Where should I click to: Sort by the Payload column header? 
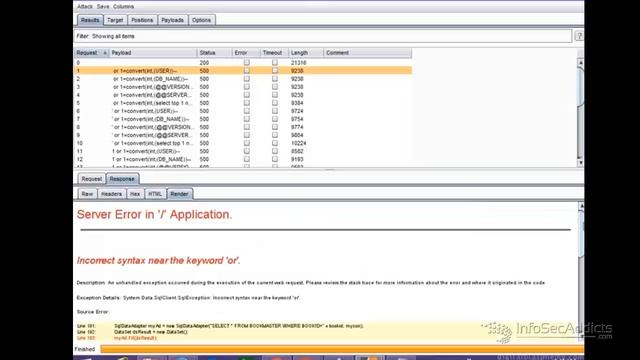click(153, 53)
